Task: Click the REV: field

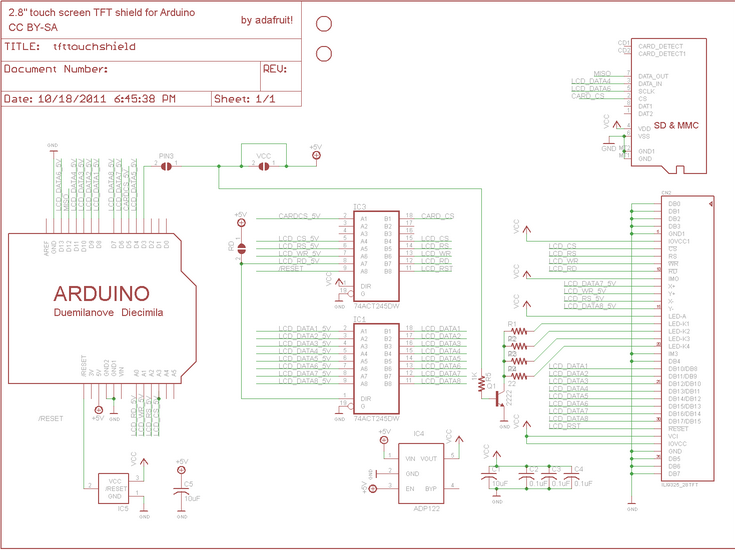Action: (281, 75)
